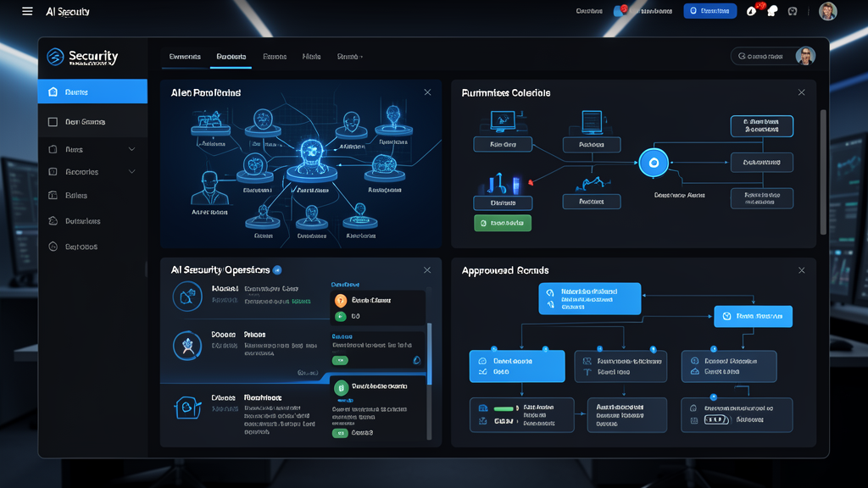Toggle the switch with the red badge in the top bar
The image size is (868, 488).
(619, 10)
